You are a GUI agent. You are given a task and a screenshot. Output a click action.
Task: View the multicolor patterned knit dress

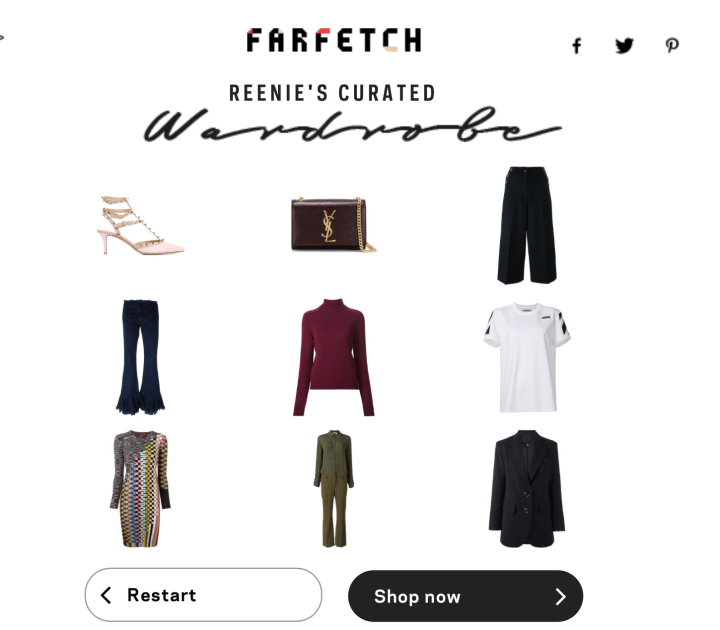[140, 489]
